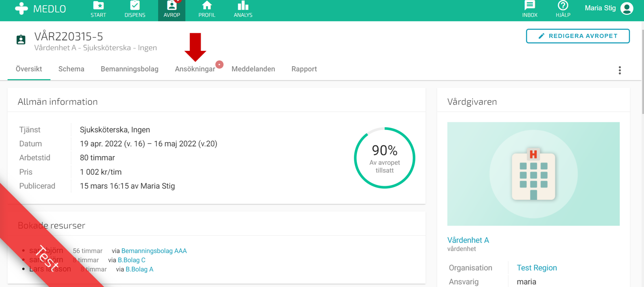The image size is (644, 287).
Task: Click the 'Sjuksköterska, Ingen' Tjänst value
Action: pos(115,130)
